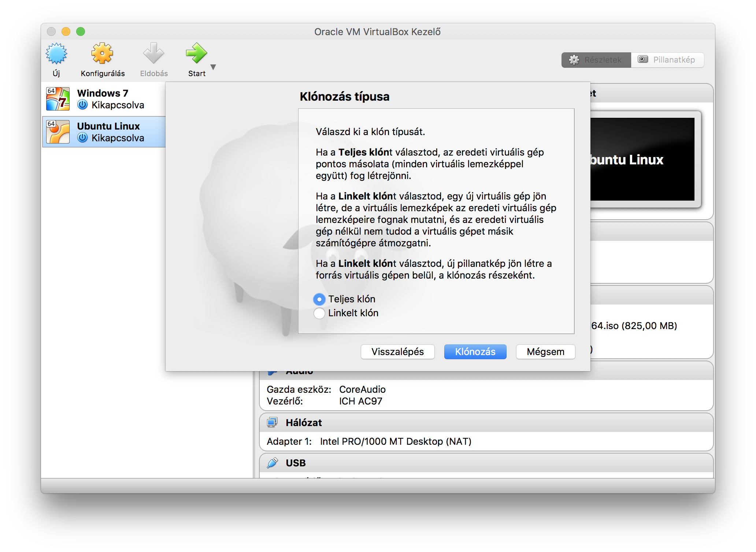The image size is (756, 552).
Task: Click the Részletek gear icon
Action: (x=574, y=60)
